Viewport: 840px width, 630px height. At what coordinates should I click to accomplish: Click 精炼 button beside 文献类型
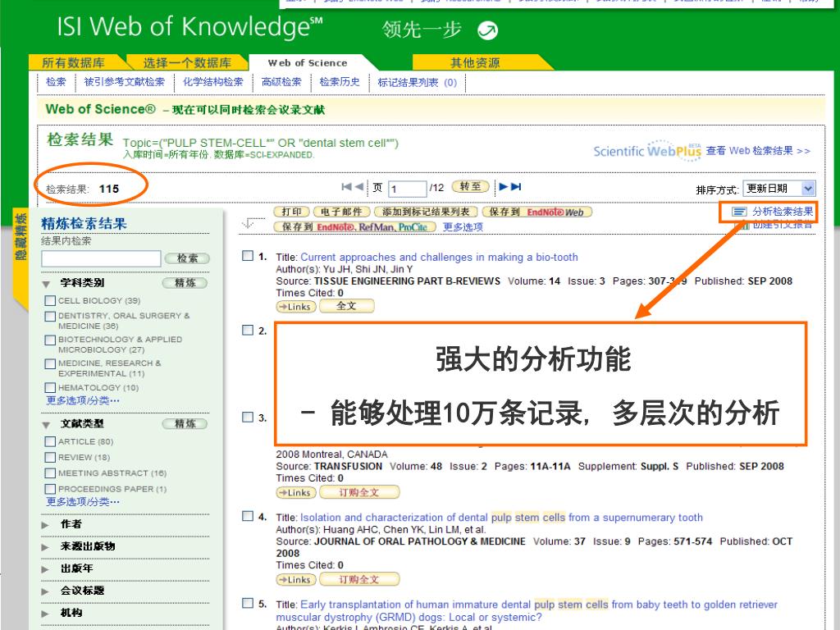[x=185, y=424]
